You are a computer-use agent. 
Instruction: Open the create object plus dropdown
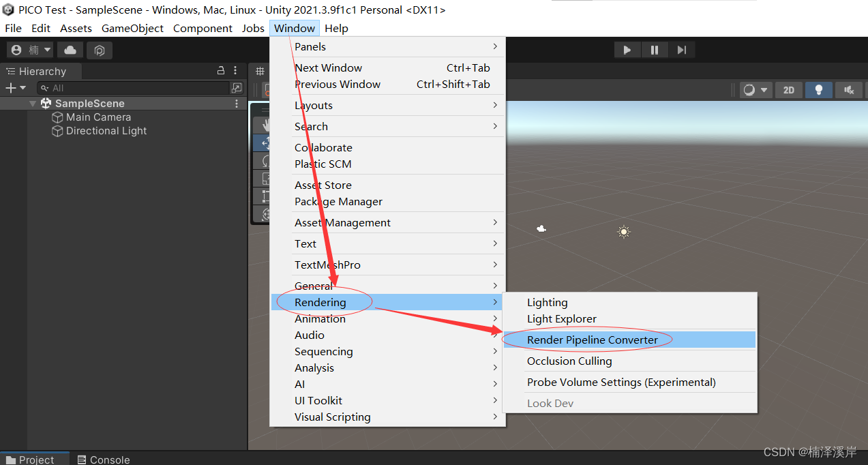[x=15, y=88]
